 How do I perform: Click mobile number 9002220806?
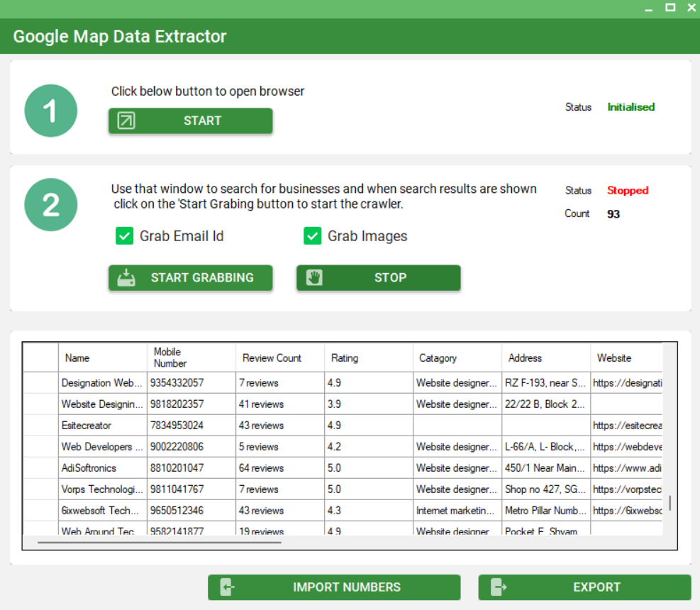191,447
